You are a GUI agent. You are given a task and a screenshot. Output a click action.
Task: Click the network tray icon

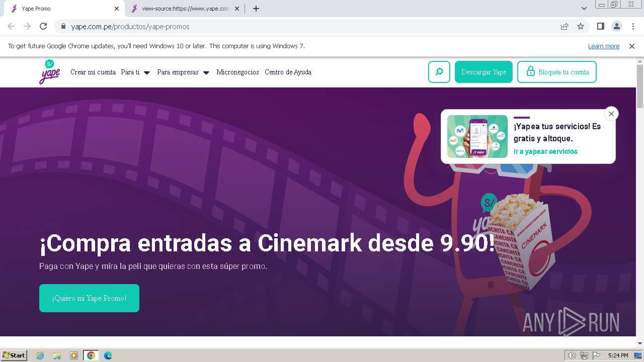point(584,355)
